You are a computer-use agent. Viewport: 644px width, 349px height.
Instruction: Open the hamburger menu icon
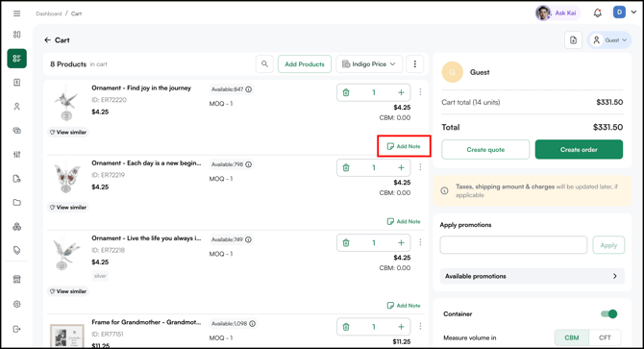coord(17,13)
